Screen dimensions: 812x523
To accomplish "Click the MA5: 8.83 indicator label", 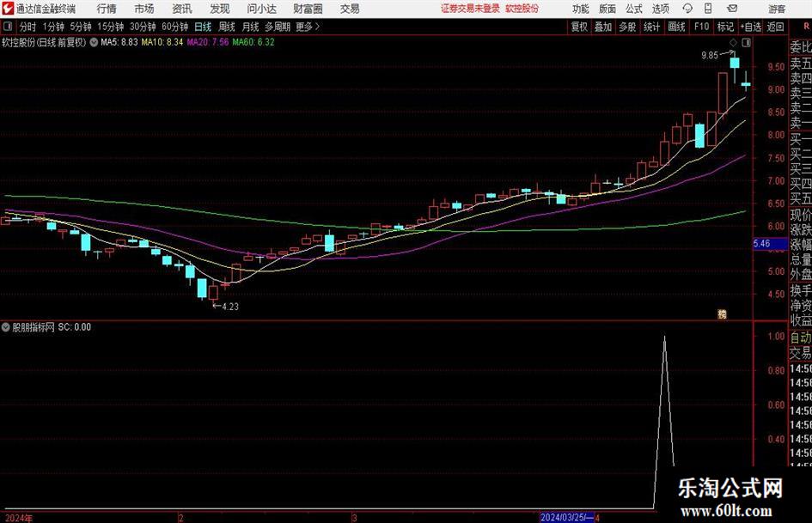I will (x=119, y=42).
